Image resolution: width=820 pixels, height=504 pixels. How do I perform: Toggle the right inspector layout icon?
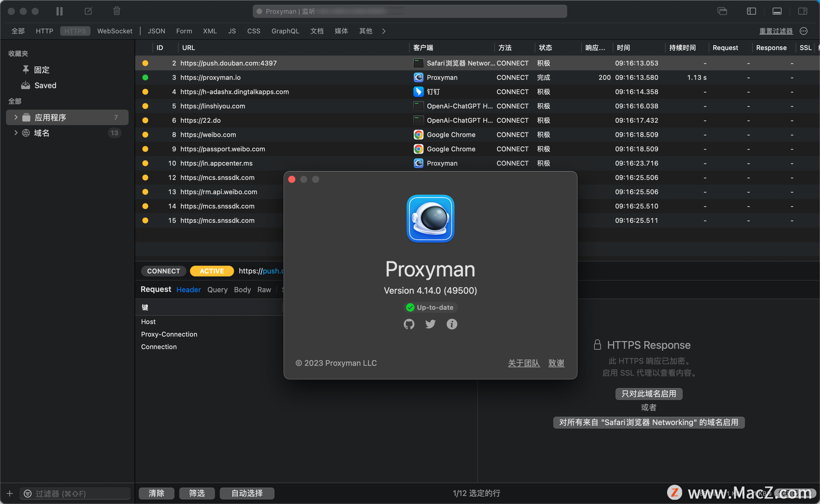click(x=802, y=11)
